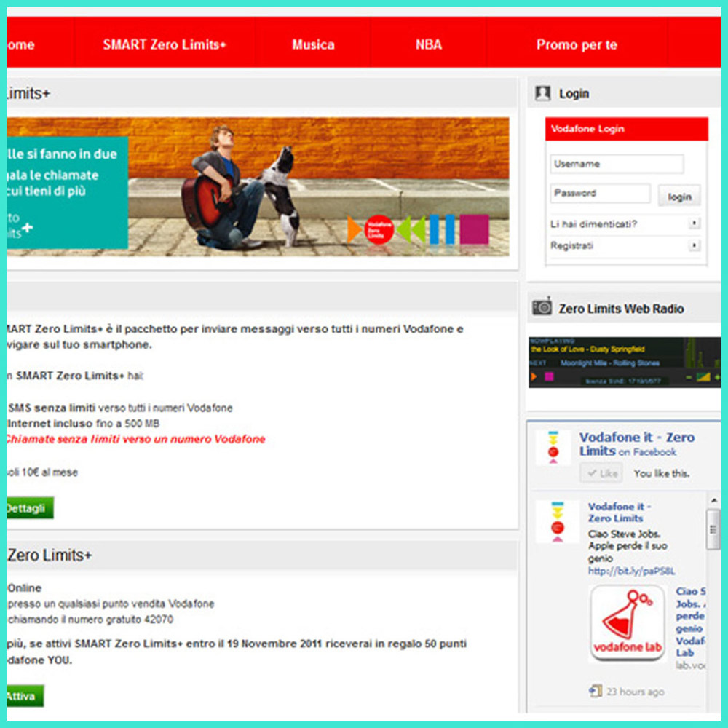Click arrow next to Registrati
This screenshot has width=728, height=728.
(694, 245)
